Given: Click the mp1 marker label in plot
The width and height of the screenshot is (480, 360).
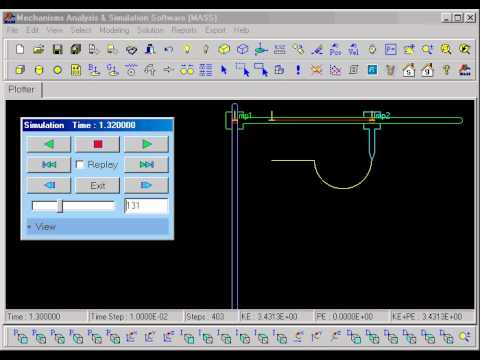Looking at the screenshot, I should tap(245, 116).
